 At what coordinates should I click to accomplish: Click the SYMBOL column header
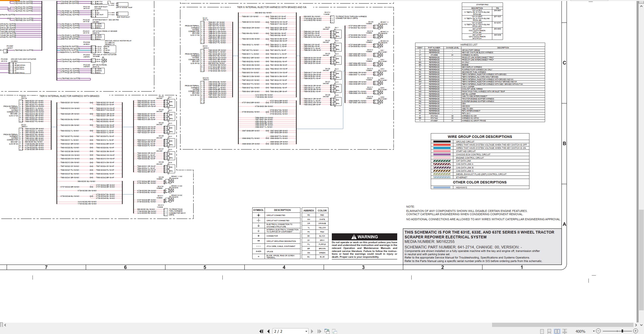[258, 210]
